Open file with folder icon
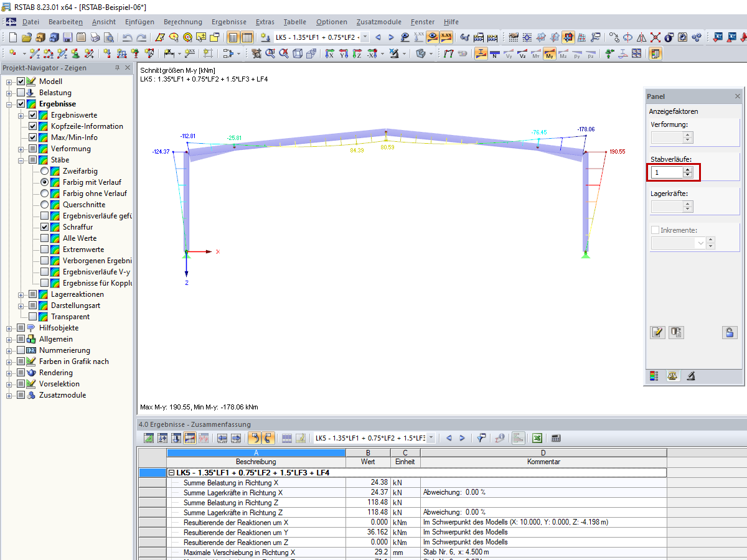Image resolution: width=747 pixels, height=560 pixels. point(27,37)
